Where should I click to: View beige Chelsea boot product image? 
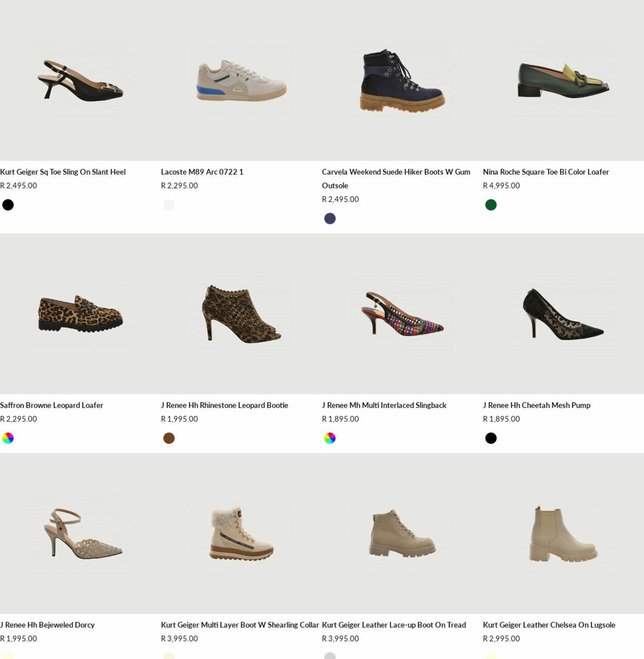tap(563, 533)
